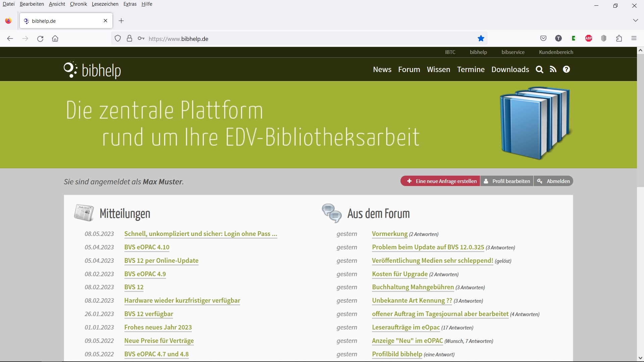Open the Adblock Plus extension icon
The image size is (644, 362).
[589, 39]
